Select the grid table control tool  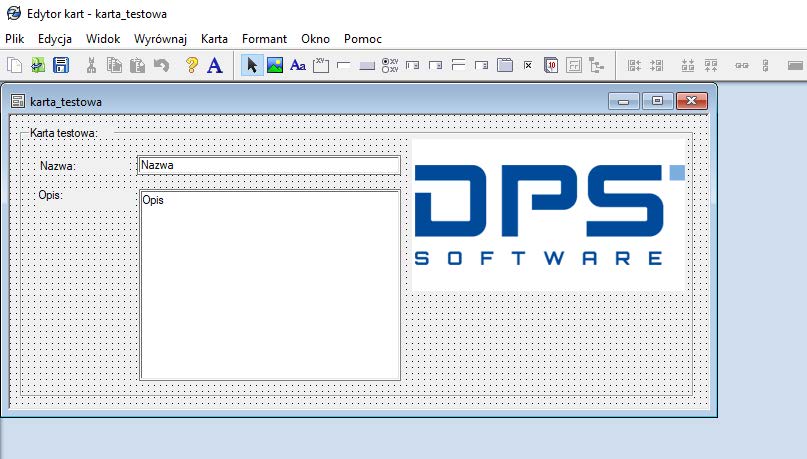[x=574, y=65]
